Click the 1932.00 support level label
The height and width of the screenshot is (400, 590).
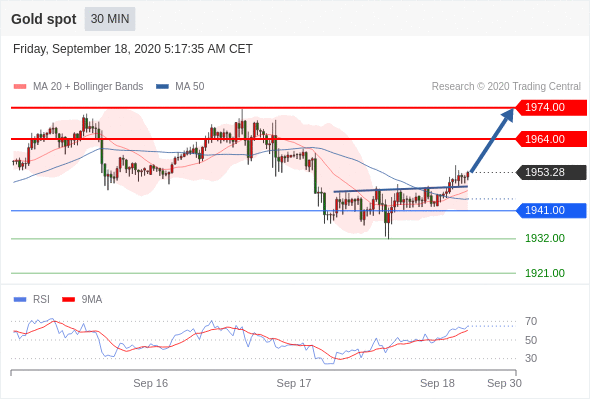point(545,238)
